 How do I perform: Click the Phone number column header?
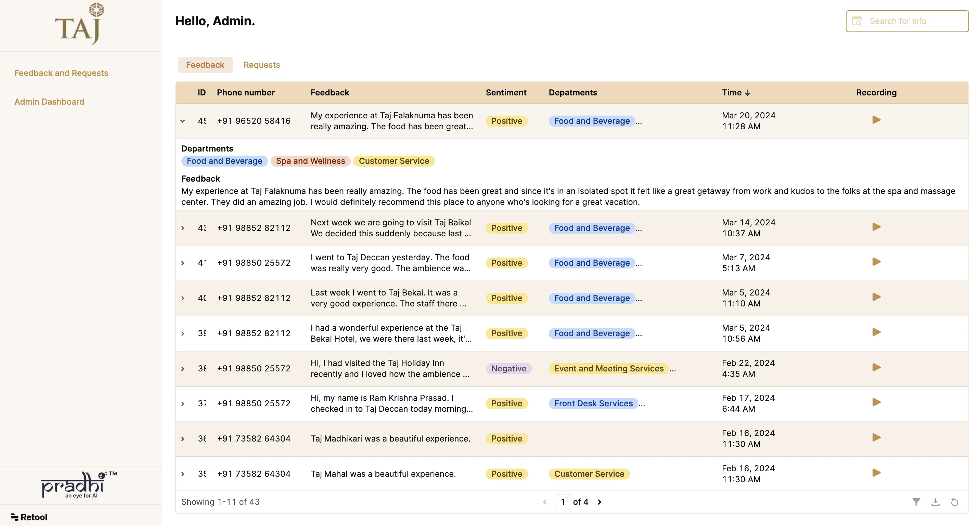click(x=245, y=92)
